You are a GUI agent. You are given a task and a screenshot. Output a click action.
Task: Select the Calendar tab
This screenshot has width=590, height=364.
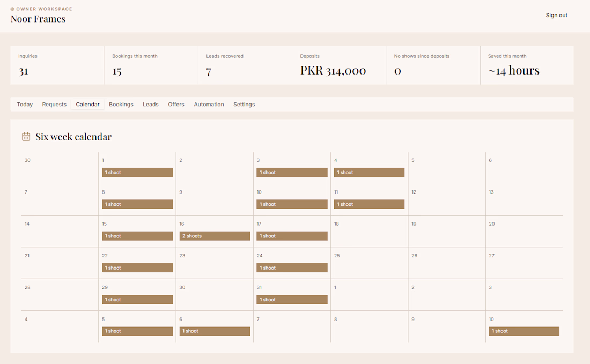click(87, 104)
